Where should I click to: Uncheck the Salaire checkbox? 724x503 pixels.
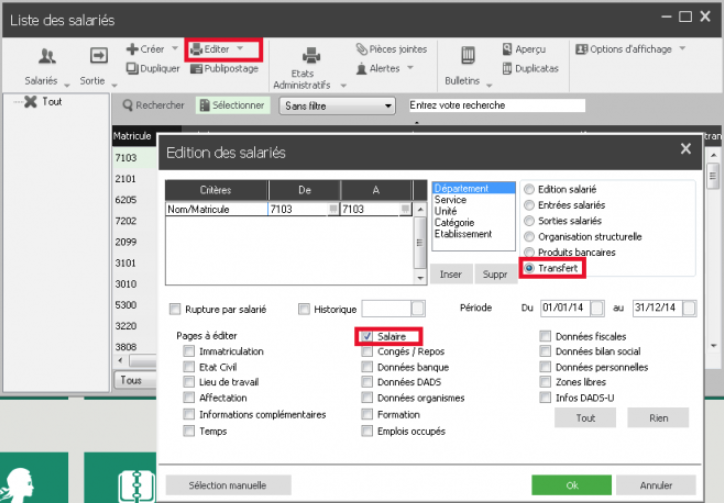pyautogui.click(x=367, y=337)
